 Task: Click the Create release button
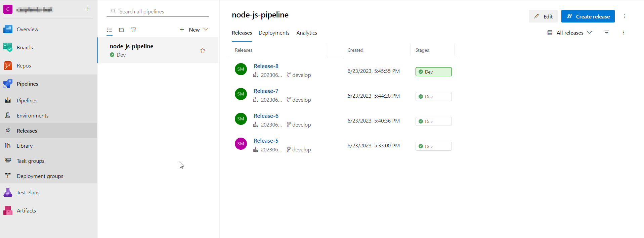pos(588,16)
